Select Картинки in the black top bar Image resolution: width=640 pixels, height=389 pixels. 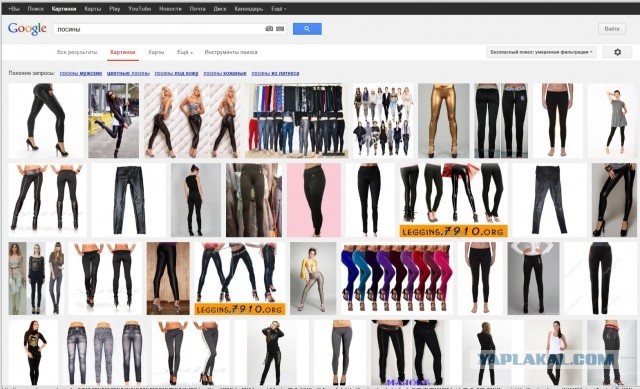click(x=64, y=9)
